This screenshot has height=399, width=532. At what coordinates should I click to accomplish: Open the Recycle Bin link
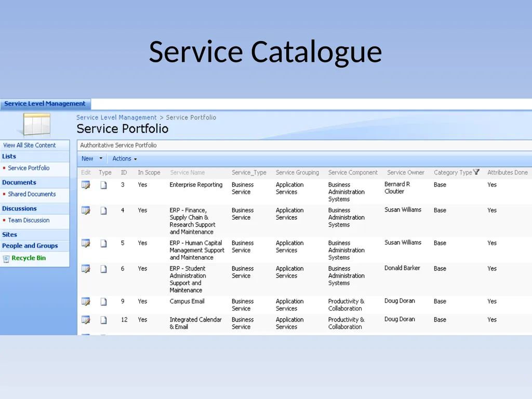[x=29, y=258]
